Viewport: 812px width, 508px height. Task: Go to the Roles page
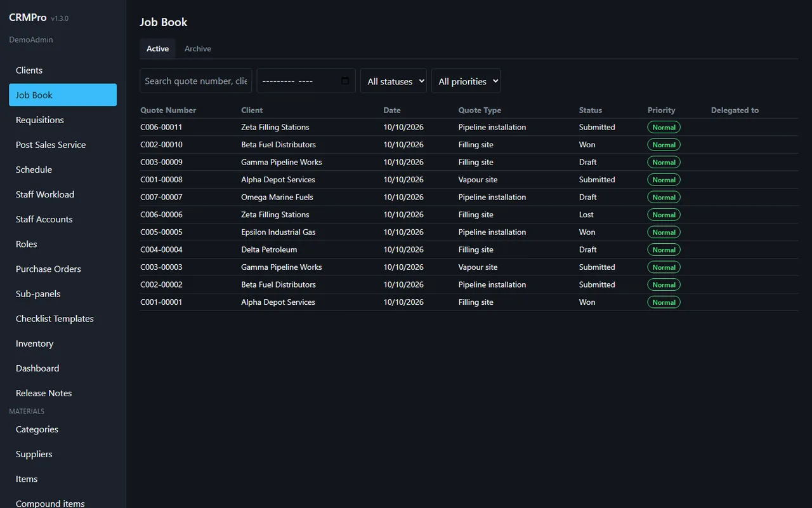[x=63, y=244]
